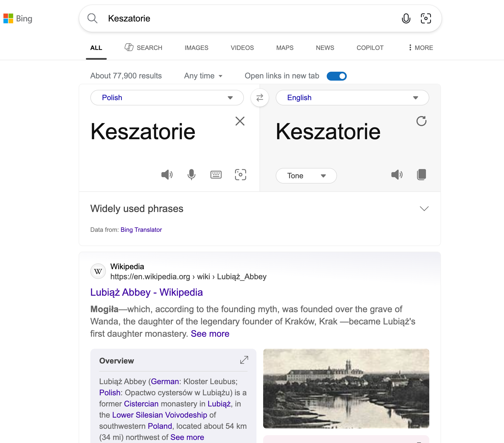The image size is (504, 443).
Task: Open the translator on-screen keyboard
Action: point(216,175)
